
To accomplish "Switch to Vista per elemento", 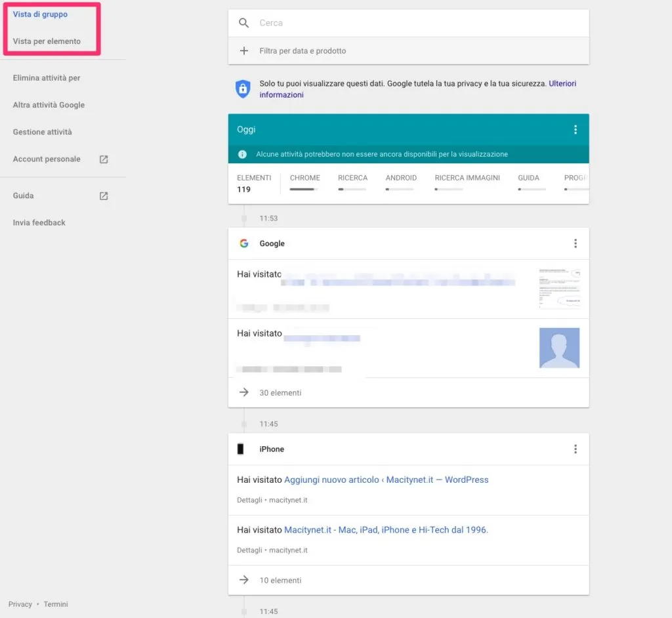I will point(47,41).
